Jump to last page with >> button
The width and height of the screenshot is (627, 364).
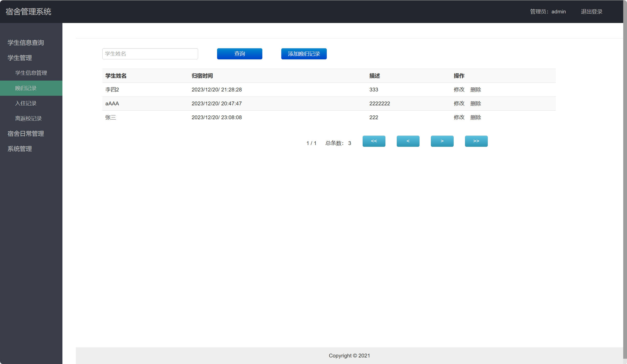tap(476, 141)
